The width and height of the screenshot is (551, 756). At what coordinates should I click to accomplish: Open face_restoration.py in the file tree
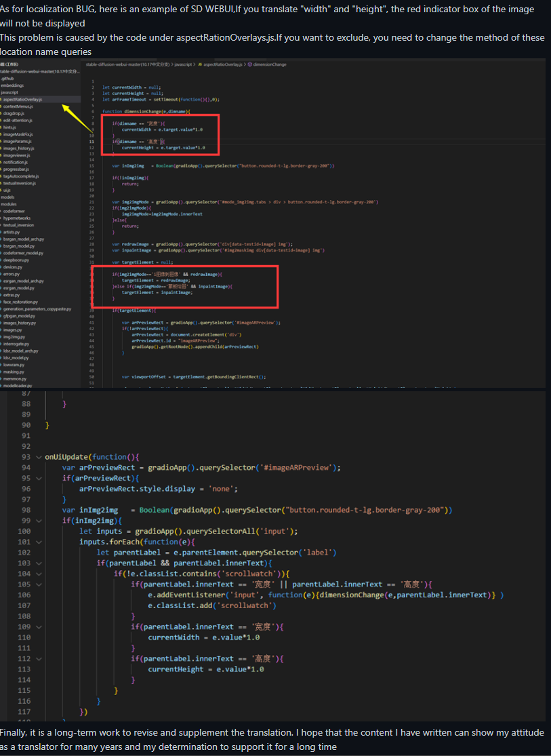click(20, 302)
